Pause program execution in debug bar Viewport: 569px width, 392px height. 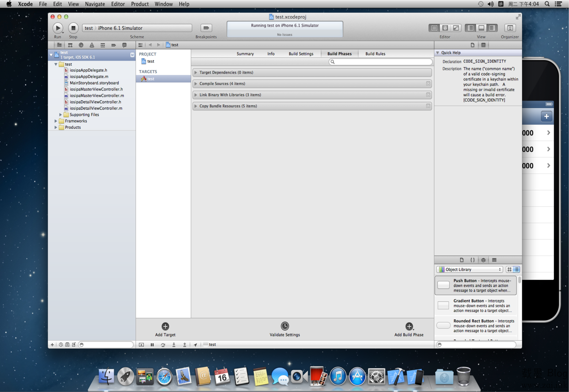[x=152, y=345]
